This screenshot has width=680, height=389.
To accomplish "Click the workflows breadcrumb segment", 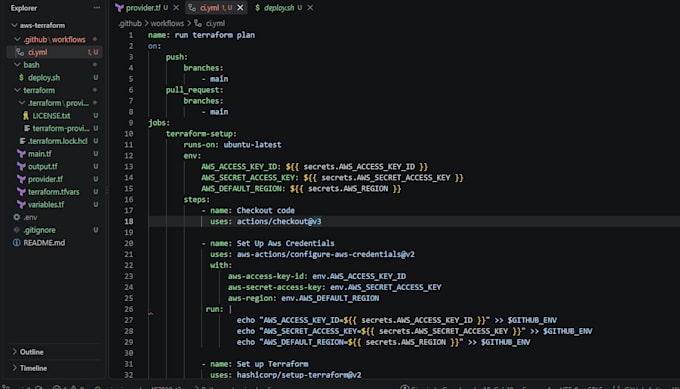I will coord(167,23).
